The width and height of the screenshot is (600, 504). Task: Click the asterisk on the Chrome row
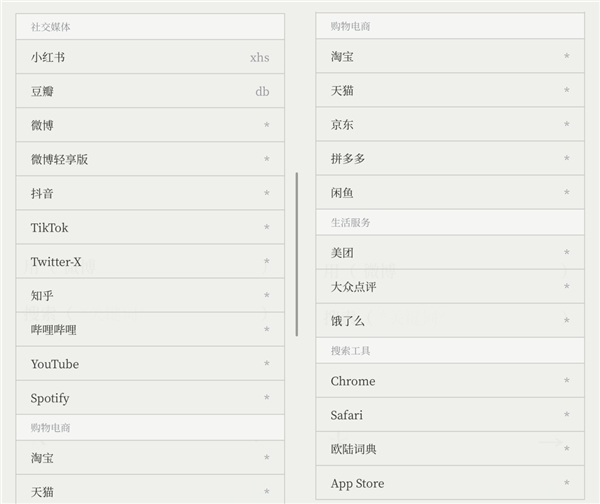(566, 381)
